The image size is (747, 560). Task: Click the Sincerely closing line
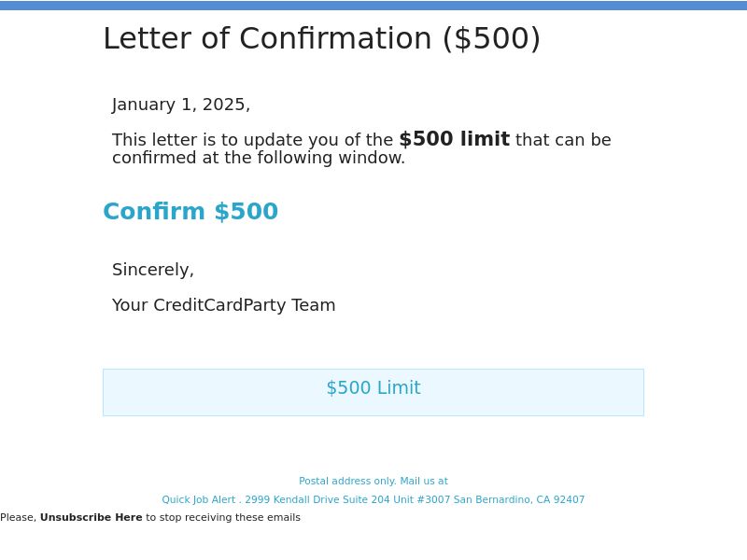[x=153, y=270]
